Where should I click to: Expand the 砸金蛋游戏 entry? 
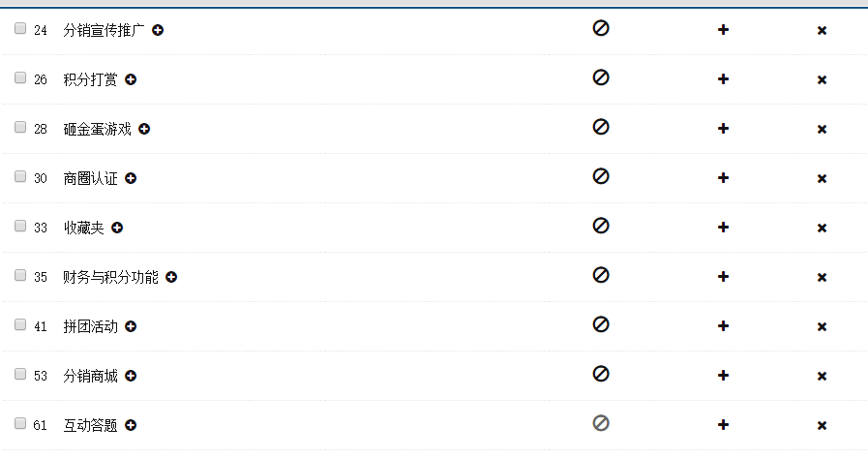[x=144, y=129]
